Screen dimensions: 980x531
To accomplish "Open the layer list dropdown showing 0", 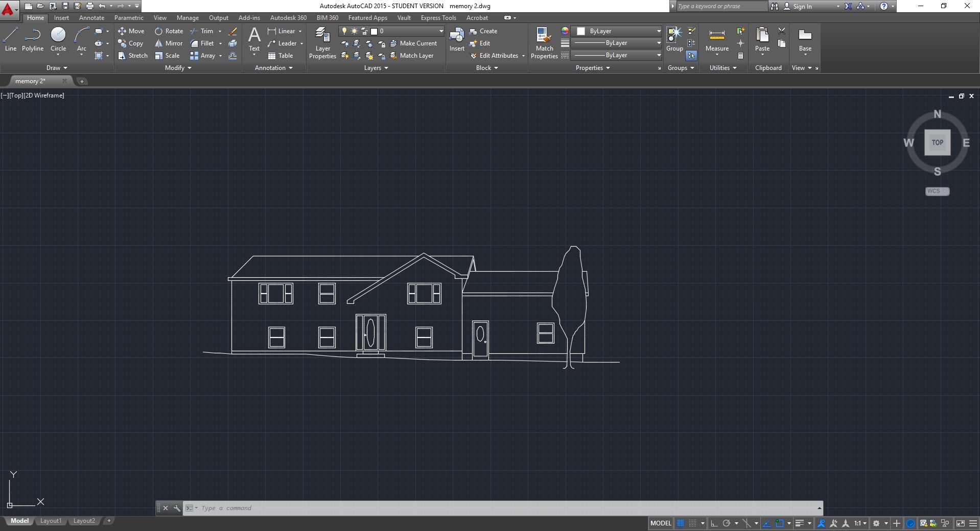I will [x=391, y=31].
